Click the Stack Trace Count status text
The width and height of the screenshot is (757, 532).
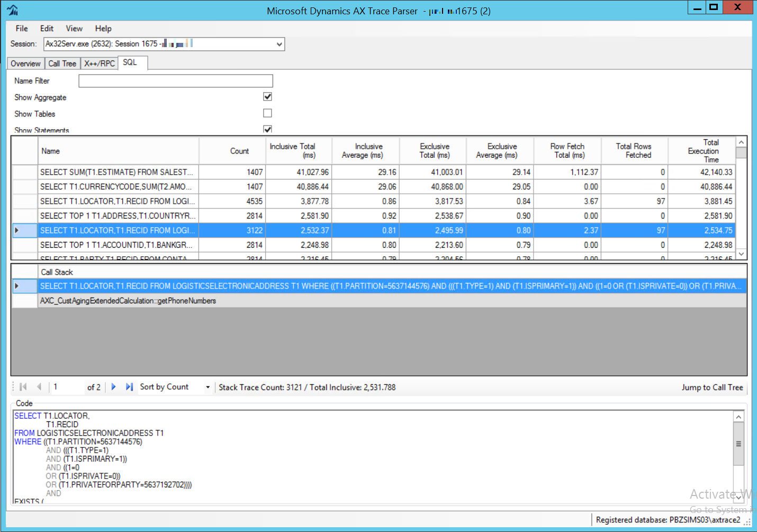pyautogui.click(x=307, y=387)
